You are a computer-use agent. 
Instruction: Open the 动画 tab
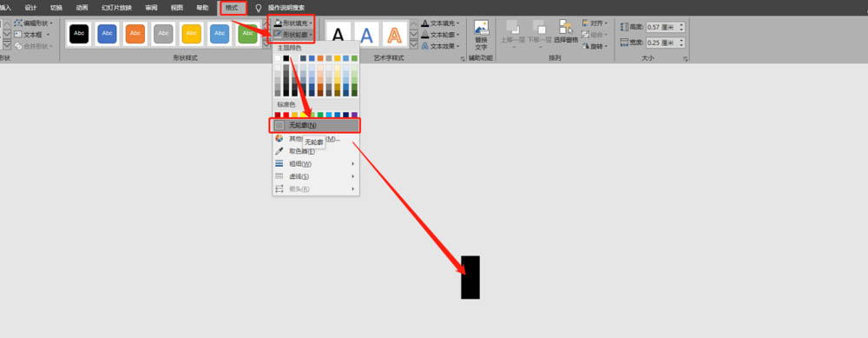(82, 8)
